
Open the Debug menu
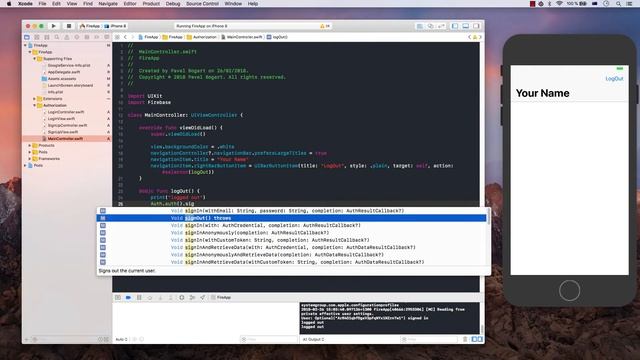[173, 4]
